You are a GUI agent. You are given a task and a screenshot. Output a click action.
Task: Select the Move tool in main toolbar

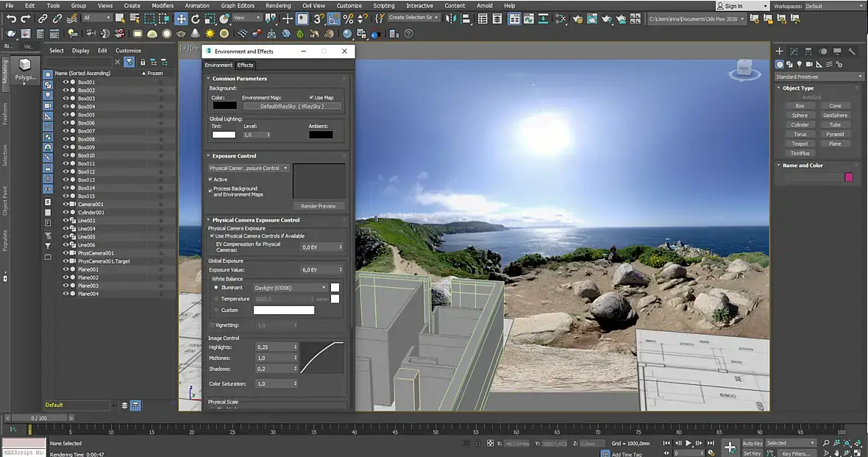[182, 18]
